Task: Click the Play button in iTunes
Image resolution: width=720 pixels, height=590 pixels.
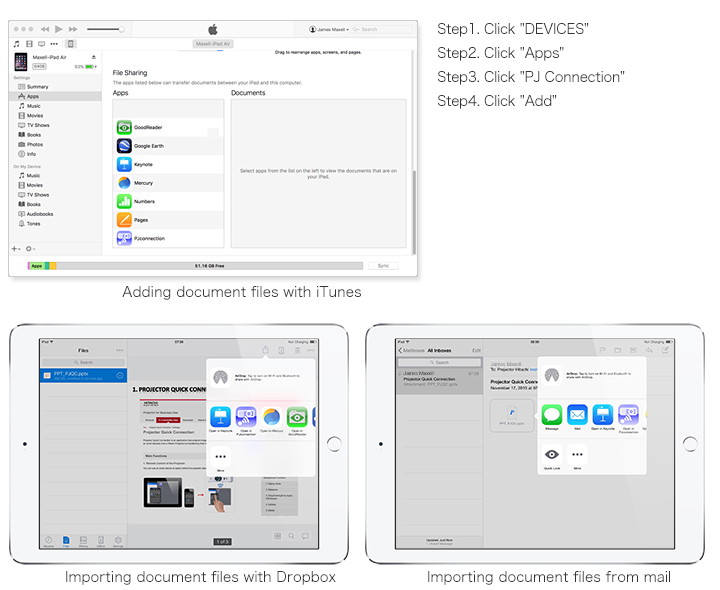Action: [x=59, y=29]
